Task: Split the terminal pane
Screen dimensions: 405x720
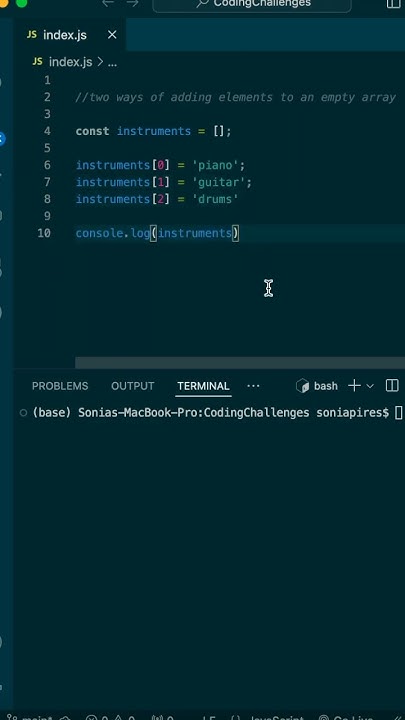Action: [x=392, y=386]
